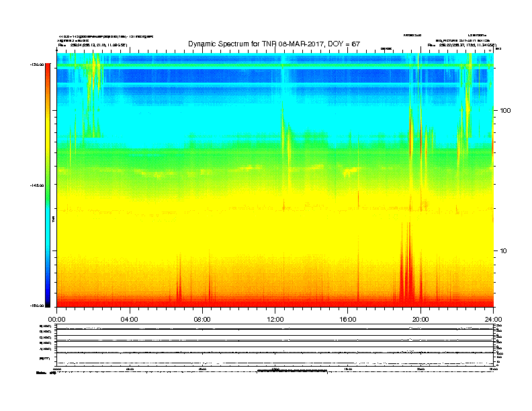The height and width of the screenshot is (411, 532).
Task: Click the 10 frequency axis label
Action: (x=504, y=251)
